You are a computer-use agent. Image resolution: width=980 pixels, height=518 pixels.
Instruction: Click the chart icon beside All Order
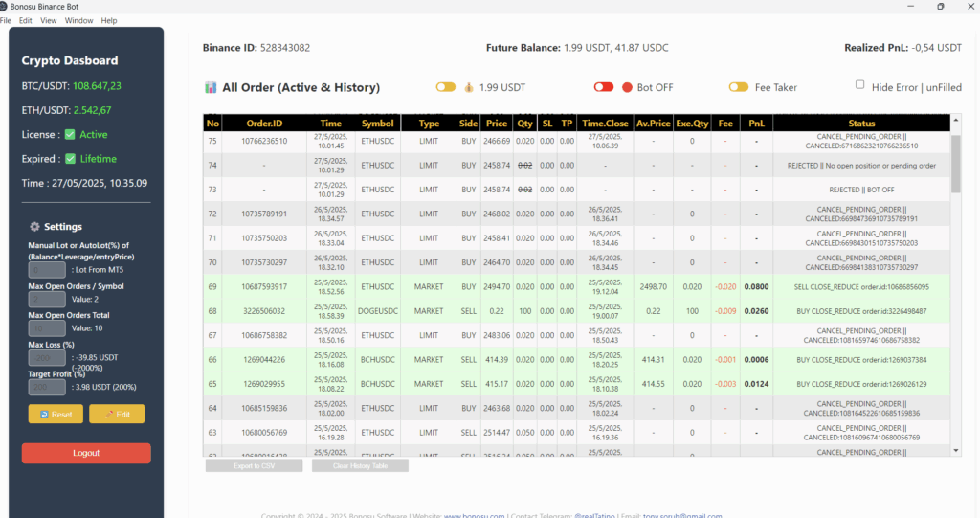(x=211, y=87)
